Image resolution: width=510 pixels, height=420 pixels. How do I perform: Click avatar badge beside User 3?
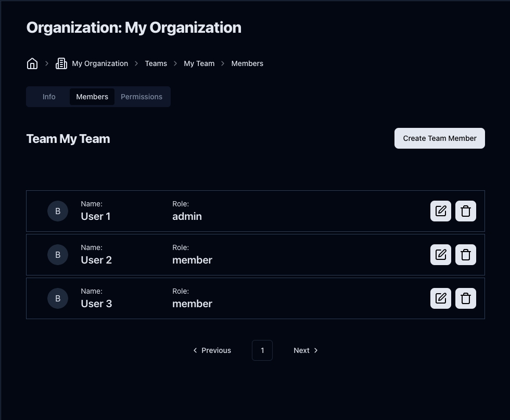58,298
